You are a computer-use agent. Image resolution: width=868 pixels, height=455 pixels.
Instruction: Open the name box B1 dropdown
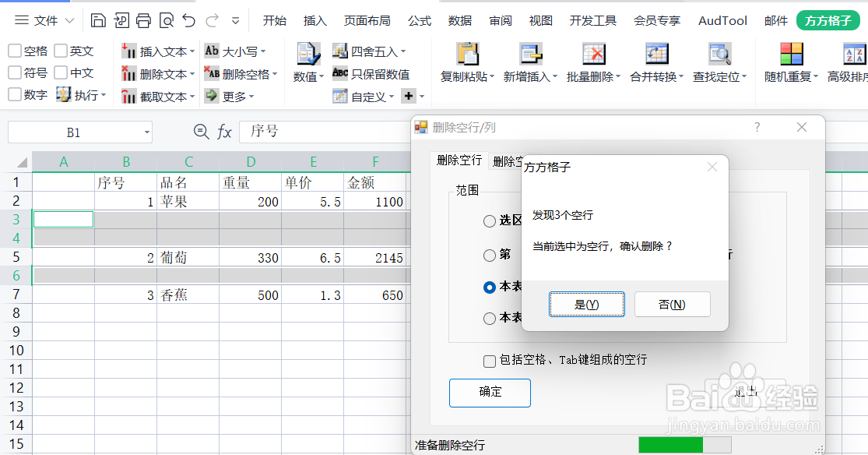[146, 132]
